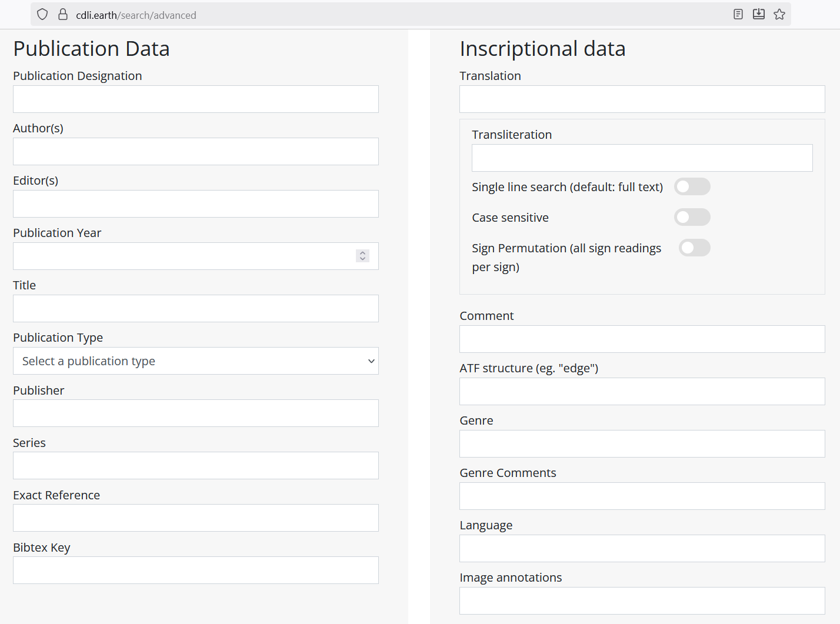The width and height of the screenshot is (840, 624).
Task: Click the Translation text field
Action: (x=642, y=99)
